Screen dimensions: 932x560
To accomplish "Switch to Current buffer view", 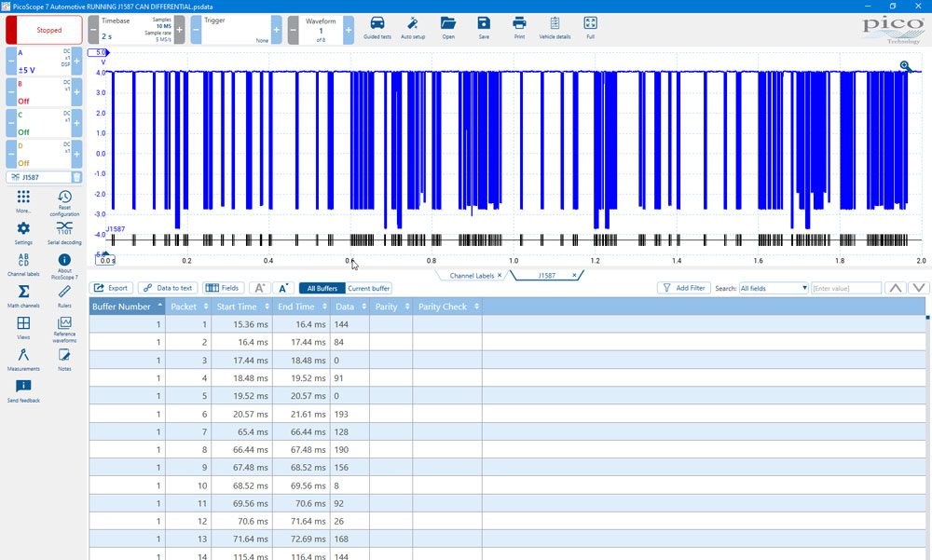I will coord(368,288).
